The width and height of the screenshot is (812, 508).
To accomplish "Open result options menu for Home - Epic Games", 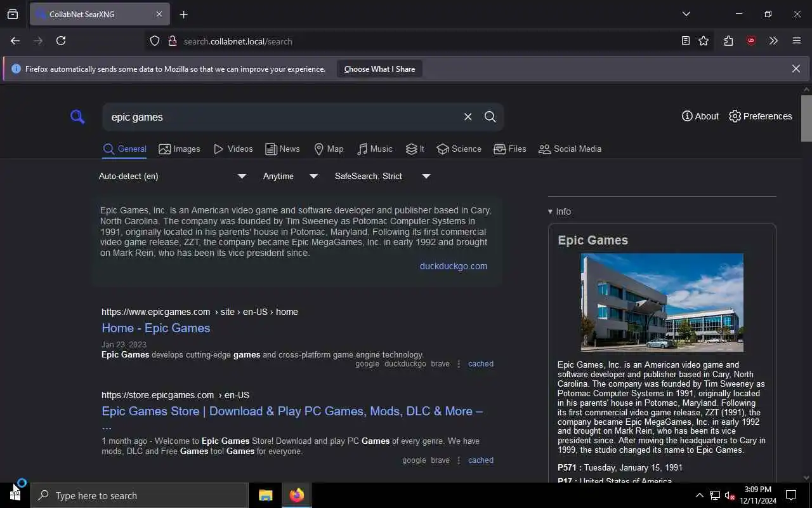I will click(x=459, y=364).
